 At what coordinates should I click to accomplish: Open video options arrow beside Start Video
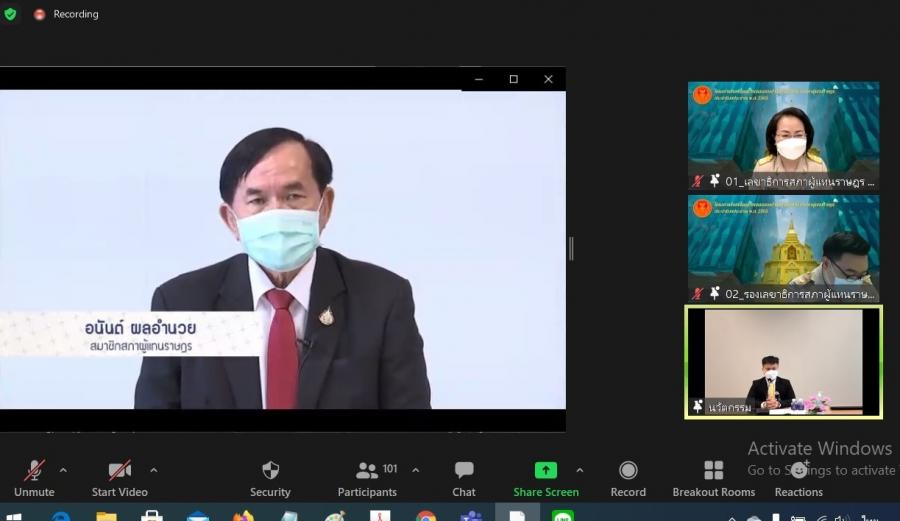tap(153, 470)
